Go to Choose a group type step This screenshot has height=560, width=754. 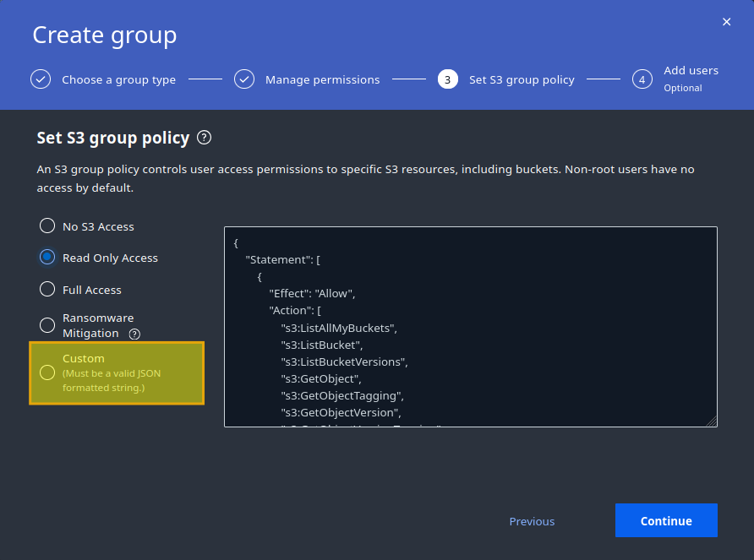pyautogui.click(x=119, y=79)
